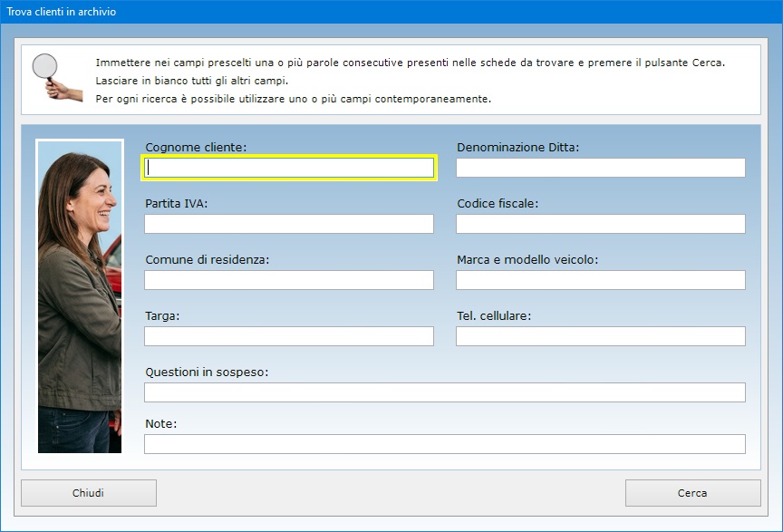Focus the Tel. cellulare field
Image resolution: width=783 pixels, height=532 pixels.
tap(601, 336)
